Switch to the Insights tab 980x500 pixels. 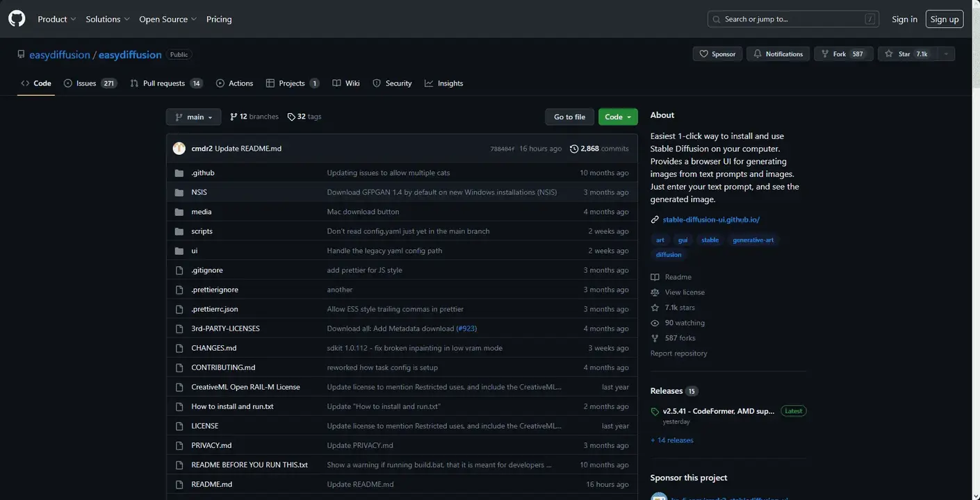click(444, 83)
